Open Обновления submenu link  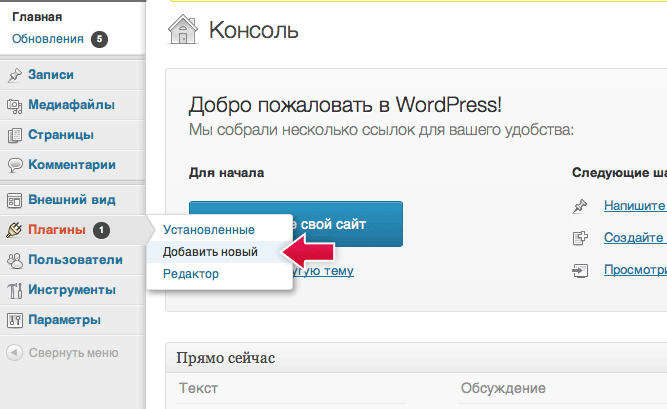48,39
